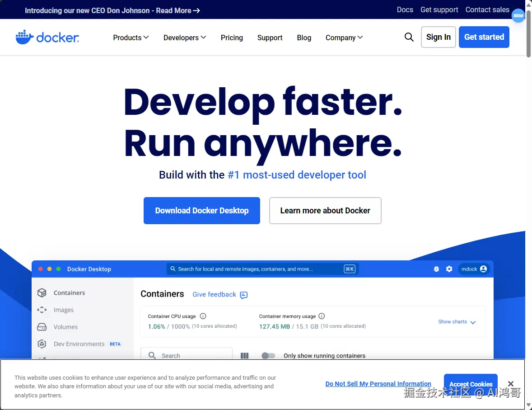This screenshot has height=410, width=532.
Task: Click #1 most-used developer tool link
Action: click(297, 175)
